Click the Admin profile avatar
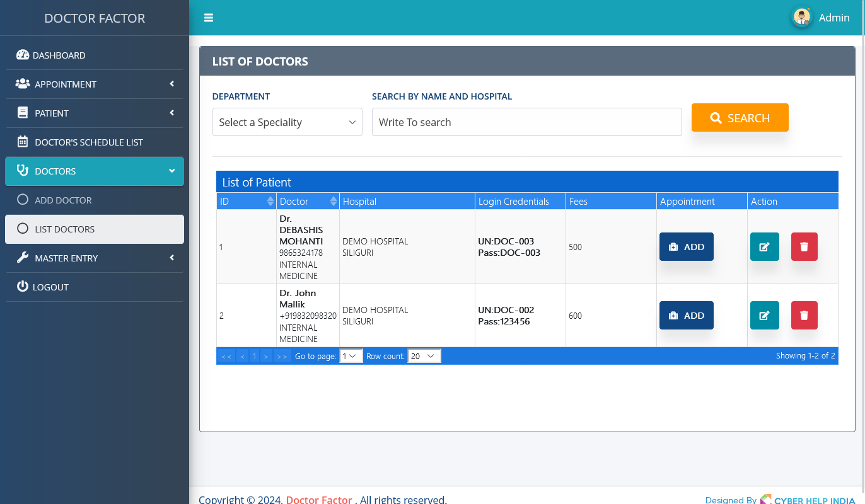The width and height of the screenshot is (865, 504). pos(801,18)
